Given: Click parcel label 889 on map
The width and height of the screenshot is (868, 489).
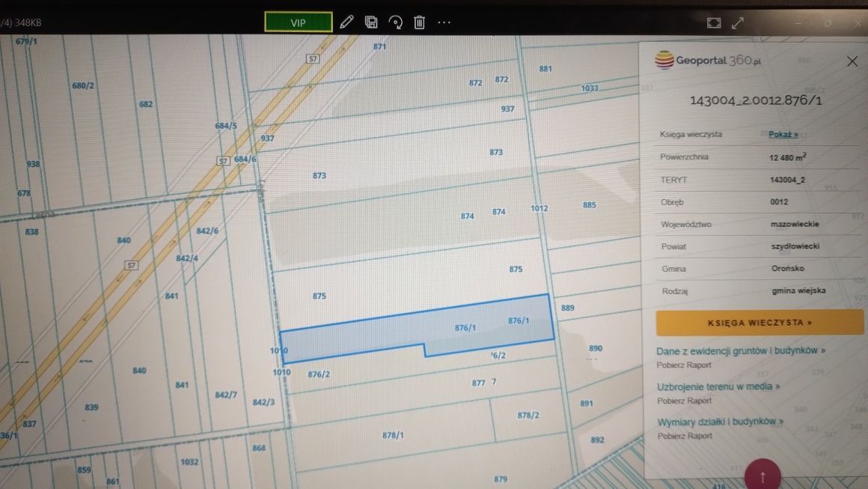Looking at the screenshot, I should pos(568,308).
